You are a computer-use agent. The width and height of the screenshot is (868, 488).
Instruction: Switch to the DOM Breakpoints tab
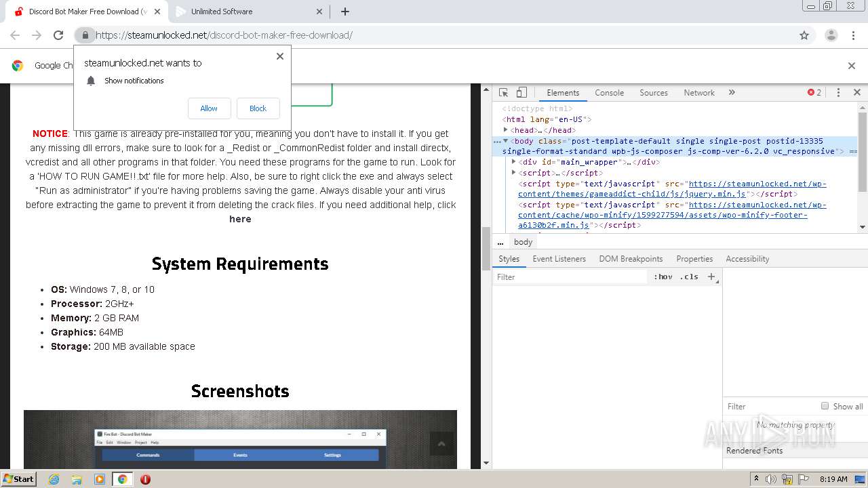(631, 259)
